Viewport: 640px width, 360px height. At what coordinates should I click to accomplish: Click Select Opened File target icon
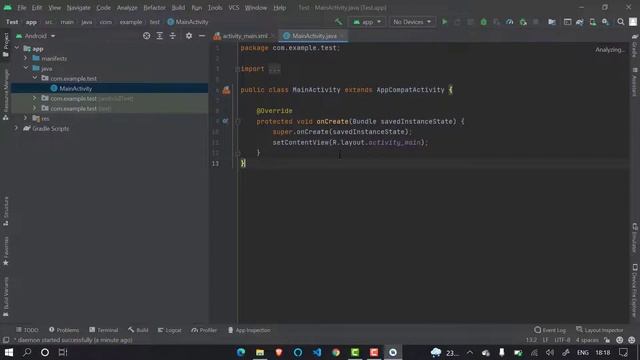147,36
